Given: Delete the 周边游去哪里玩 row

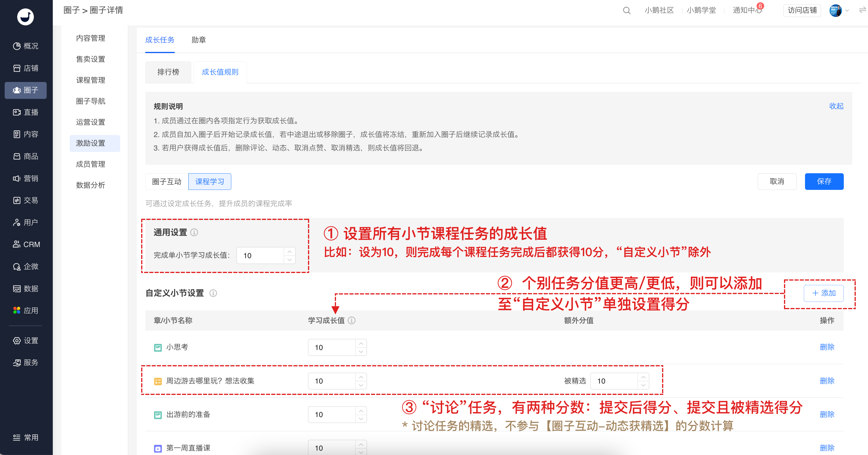Looking at the screenshot, I should point(827,381).
